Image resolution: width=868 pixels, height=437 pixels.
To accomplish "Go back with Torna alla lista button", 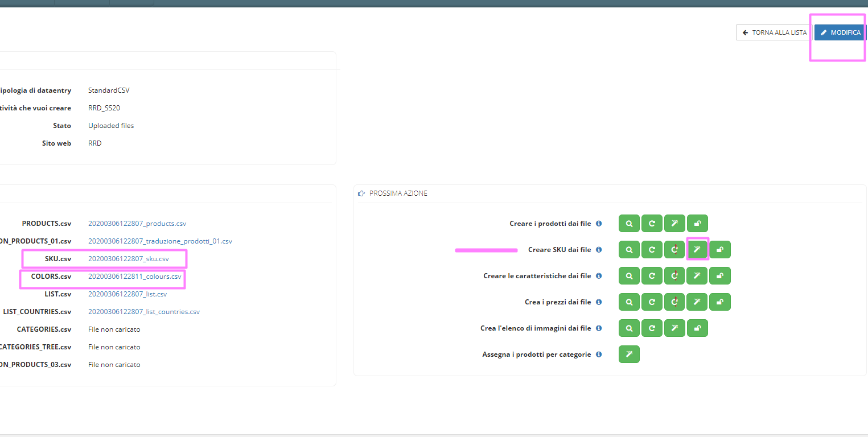I will [x=774, y=32].
